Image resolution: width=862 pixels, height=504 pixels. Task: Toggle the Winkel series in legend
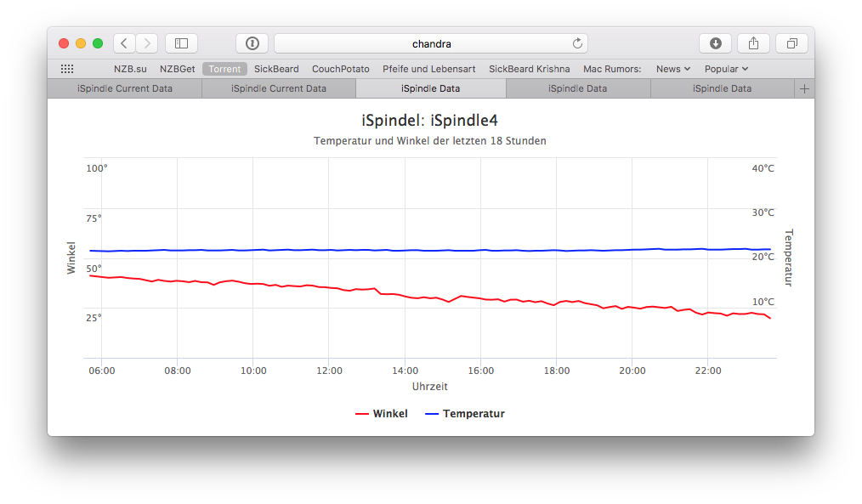click(x=382, y=414)
